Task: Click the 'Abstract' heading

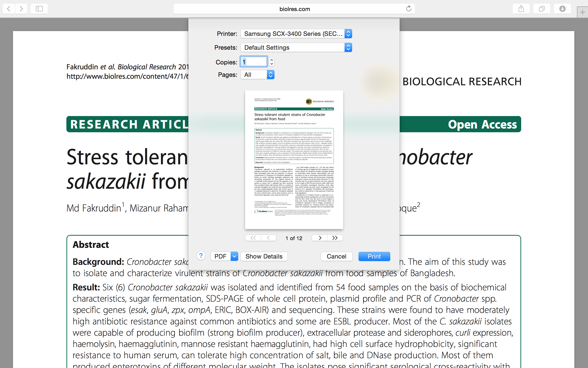Action: pos(91,244)
